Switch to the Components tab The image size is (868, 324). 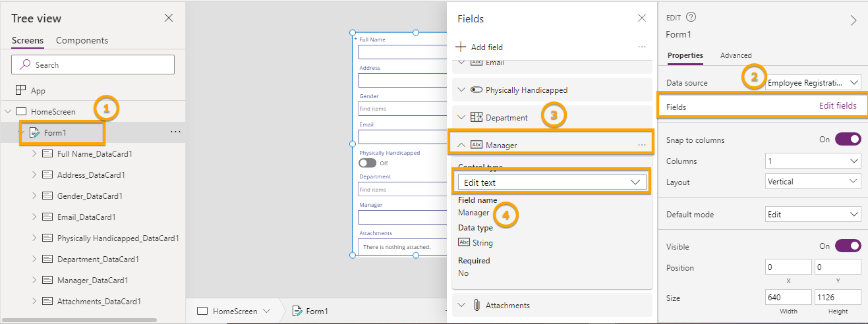(x=82, y=40)
